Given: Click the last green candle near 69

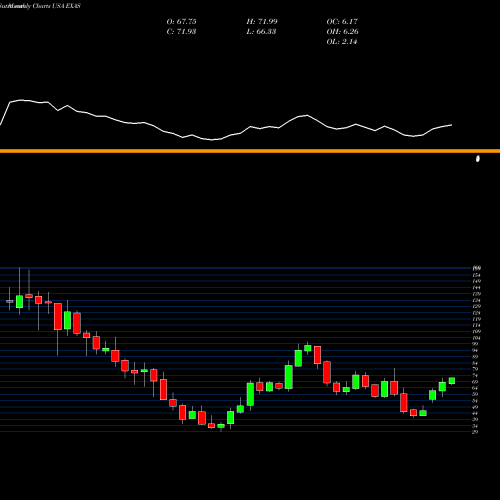Looking at the screenshot, I should pyautogui.click(x=452, y=381).
